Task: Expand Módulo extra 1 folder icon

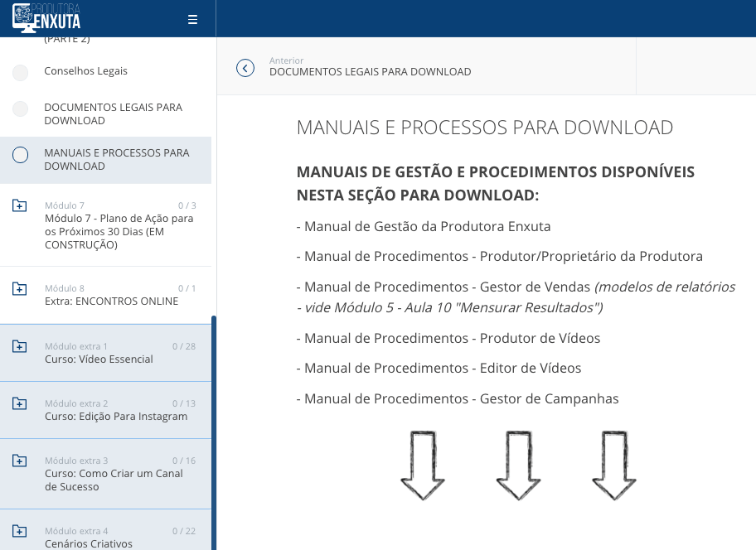Action: 19,346
